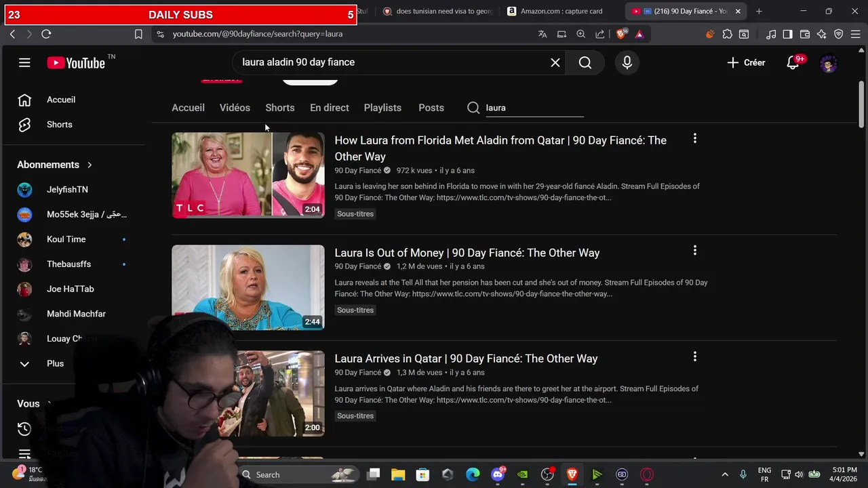Image resolution: width=868 pixels, height=488 pixels.
Task: Open Brave Rewards triangle icon
Action: (639, 34)
